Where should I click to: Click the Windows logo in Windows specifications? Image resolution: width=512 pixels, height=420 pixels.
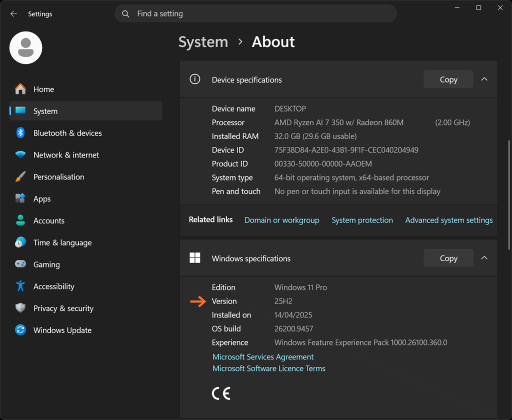coord(195,257)
